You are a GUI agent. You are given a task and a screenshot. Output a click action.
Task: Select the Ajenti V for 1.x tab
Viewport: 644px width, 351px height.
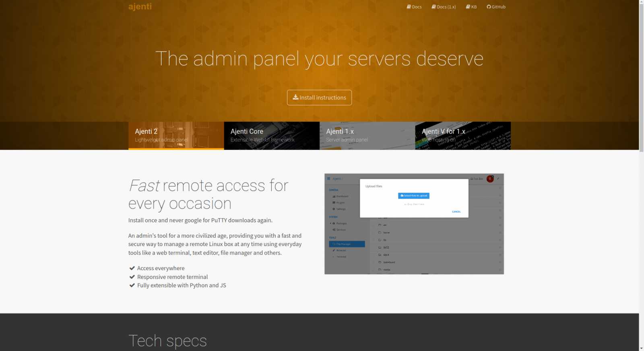pos(463,136)
